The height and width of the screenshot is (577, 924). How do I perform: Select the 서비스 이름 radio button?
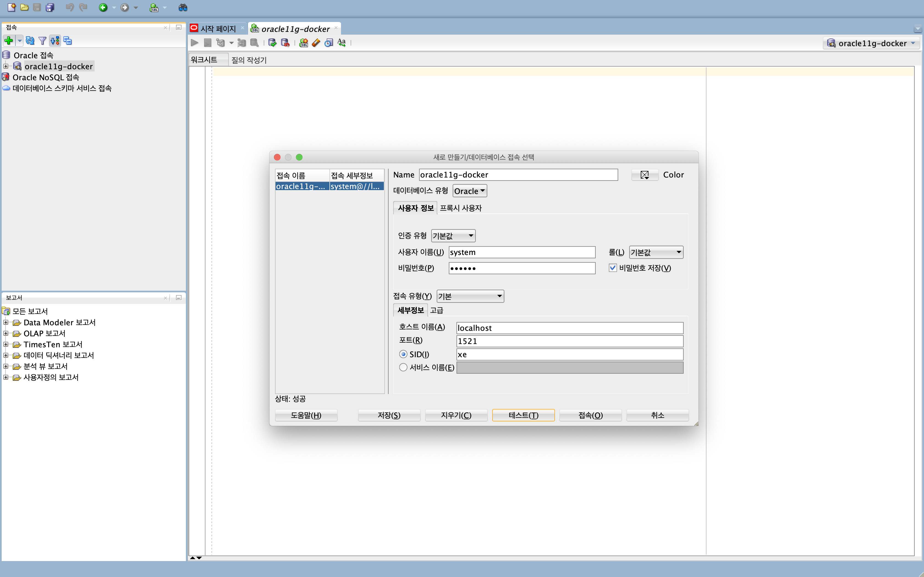pyautogui.click(x=403, y=367)
